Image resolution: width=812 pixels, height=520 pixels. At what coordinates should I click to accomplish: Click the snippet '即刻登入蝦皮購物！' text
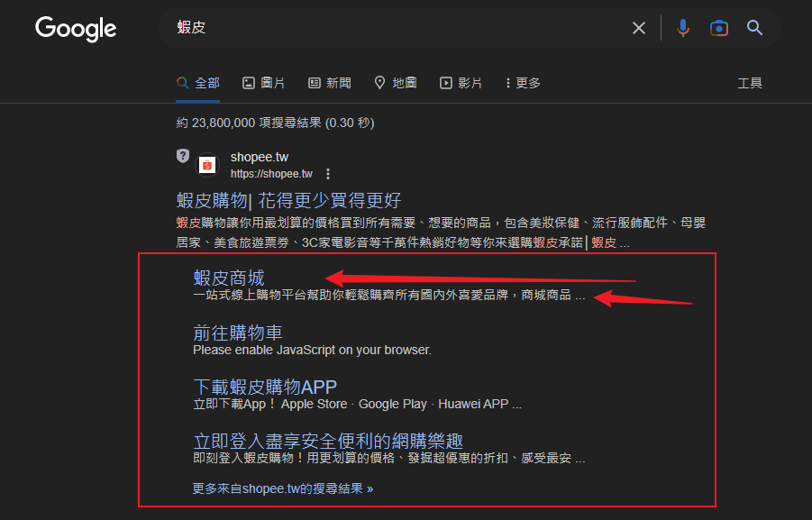[x=250, y=459]
